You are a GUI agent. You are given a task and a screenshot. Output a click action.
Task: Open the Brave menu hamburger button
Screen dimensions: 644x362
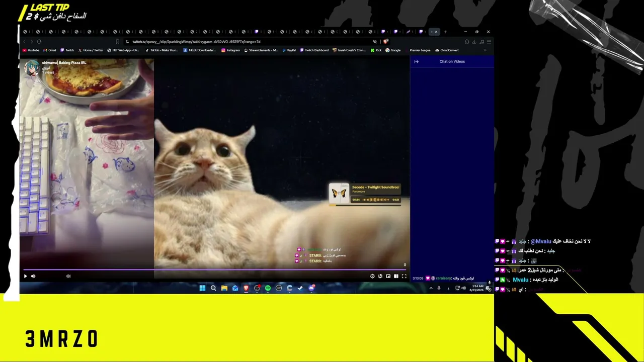tap(489, 42)
